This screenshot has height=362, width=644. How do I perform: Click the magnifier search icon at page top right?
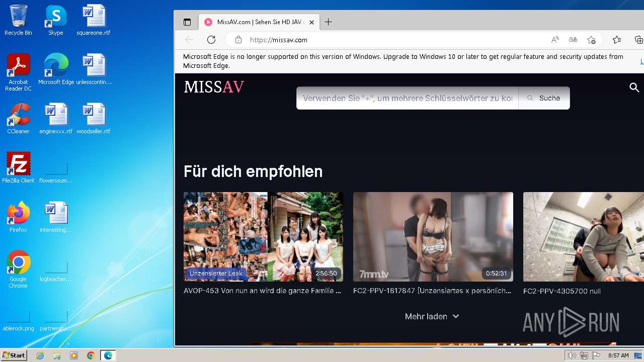point(634,87)
